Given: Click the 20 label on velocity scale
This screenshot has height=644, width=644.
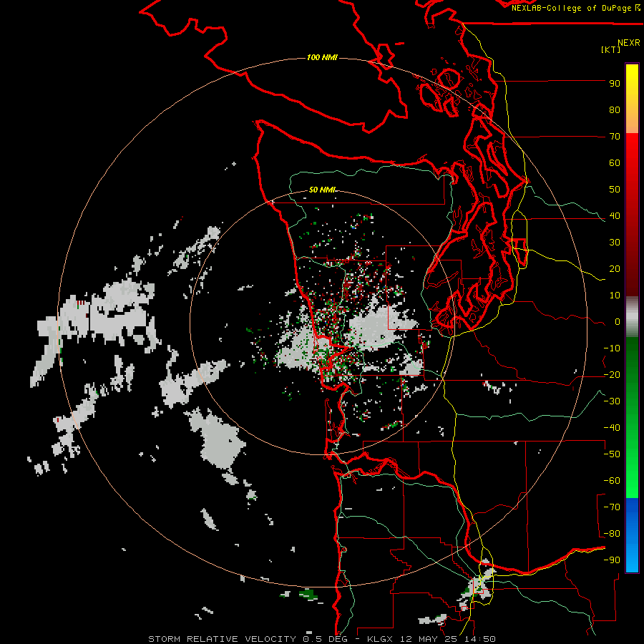Looking at the screenshot, I should (615, 269).
